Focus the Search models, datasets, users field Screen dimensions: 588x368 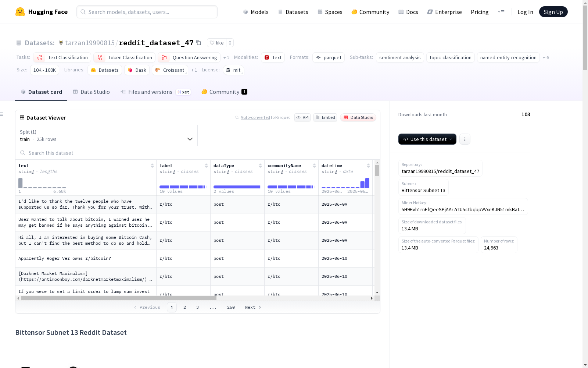tap(147, 12)
